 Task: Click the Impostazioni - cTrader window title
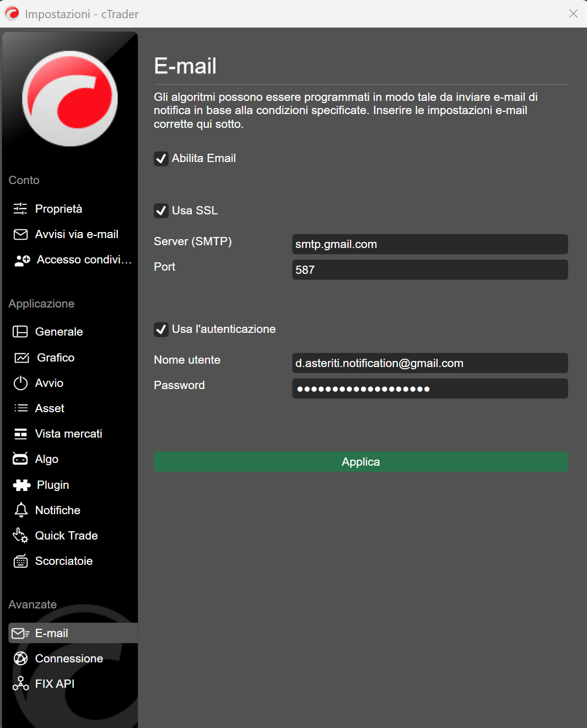[82, 14]
